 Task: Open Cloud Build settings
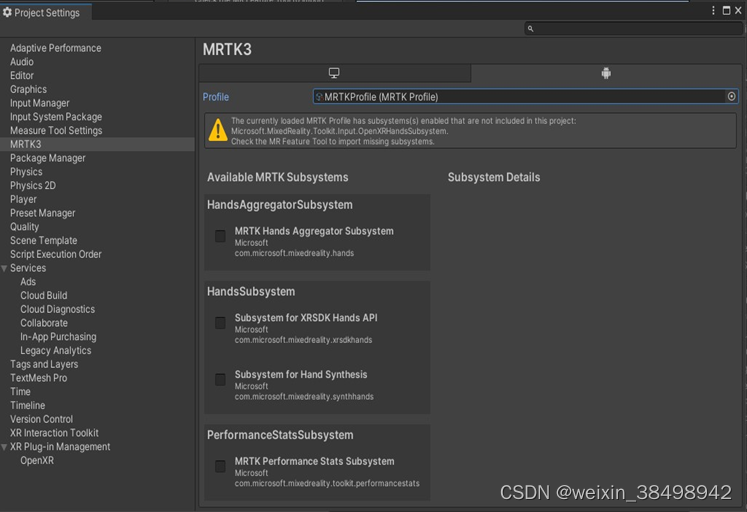(44, 296)
